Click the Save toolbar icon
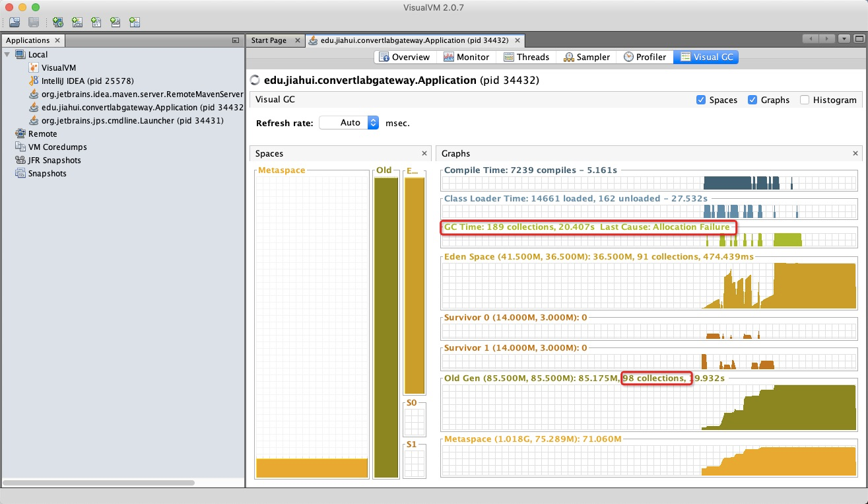Screen dimensions: 868x504 [x=34, y=22]
